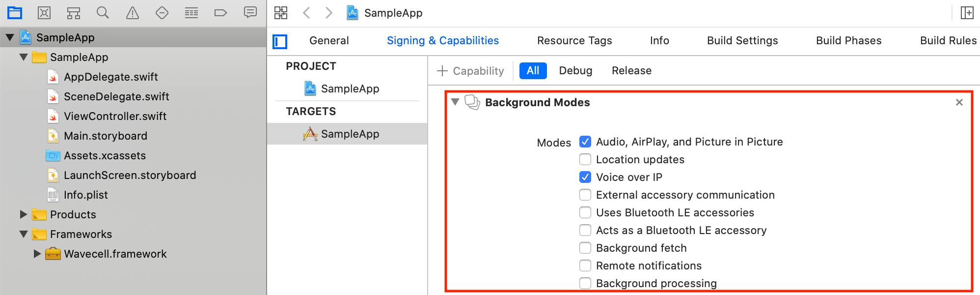Collapse the Frameworks group
Image resolution: width=980 pixels, height=295 pixels.
pos(24,234)
